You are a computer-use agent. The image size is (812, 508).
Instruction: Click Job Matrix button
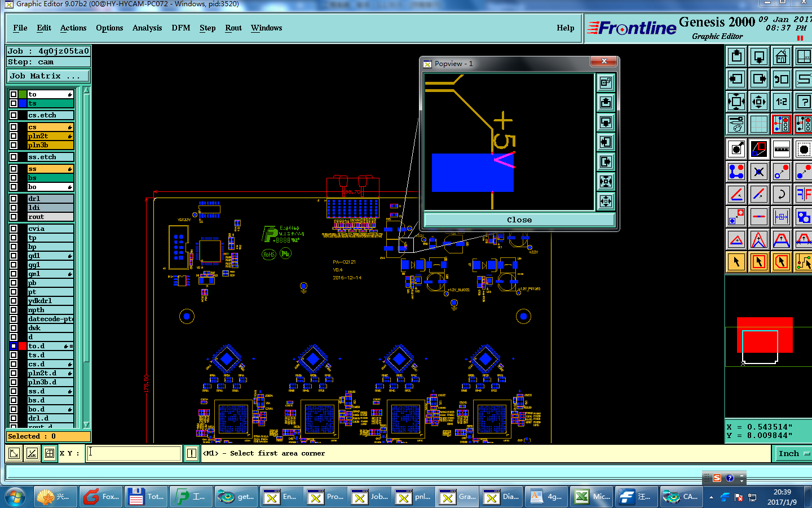tap(48, 76)
